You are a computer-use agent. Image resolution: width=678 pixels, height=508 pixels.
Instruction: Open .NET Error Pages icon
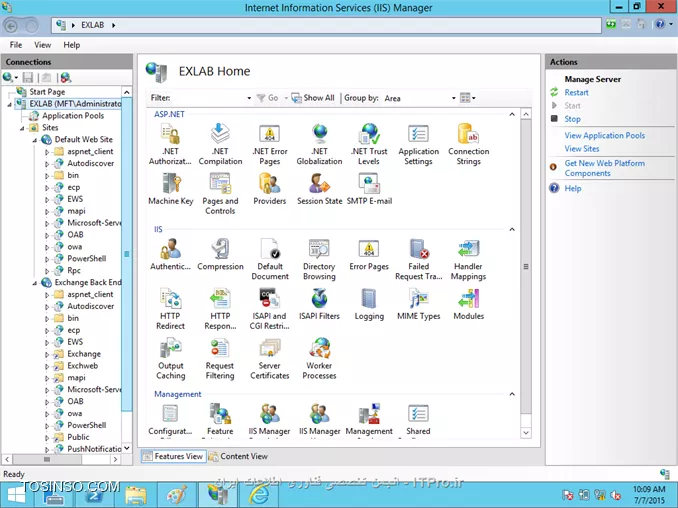point(270,144)
